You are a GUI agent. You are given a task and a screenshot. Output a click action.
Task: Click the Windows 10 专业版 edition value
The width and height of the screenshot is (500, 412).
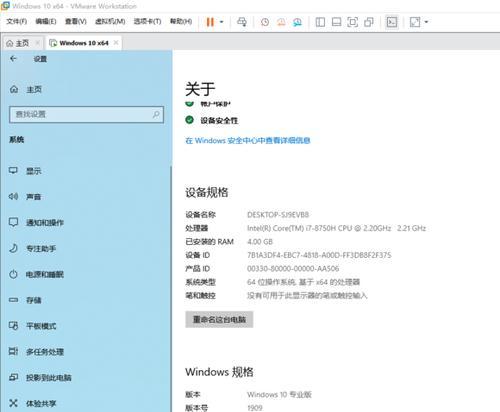[x=279, y=394]
